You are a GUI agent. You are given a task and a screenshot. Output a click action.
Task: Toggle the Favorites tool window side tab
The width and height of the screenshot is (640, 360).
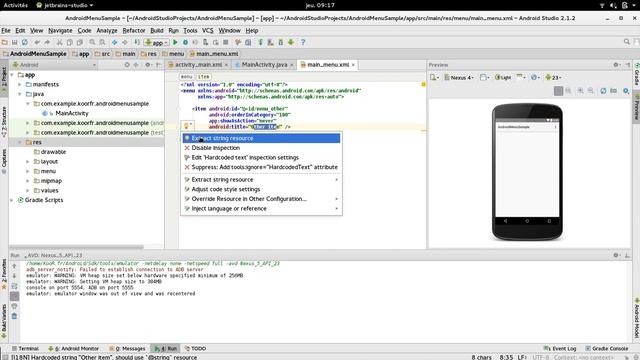4,273
